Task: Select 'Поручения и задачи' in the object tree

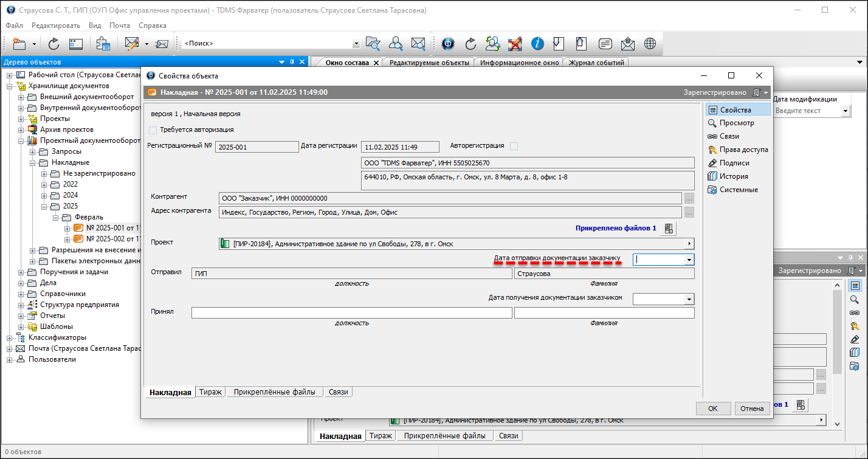Action: click(74, 272)
